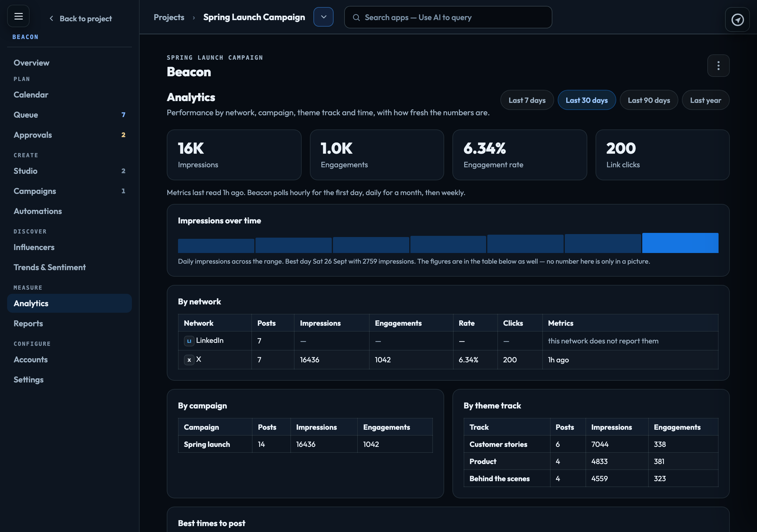Open Trends & Sentiment

(69, 268)
